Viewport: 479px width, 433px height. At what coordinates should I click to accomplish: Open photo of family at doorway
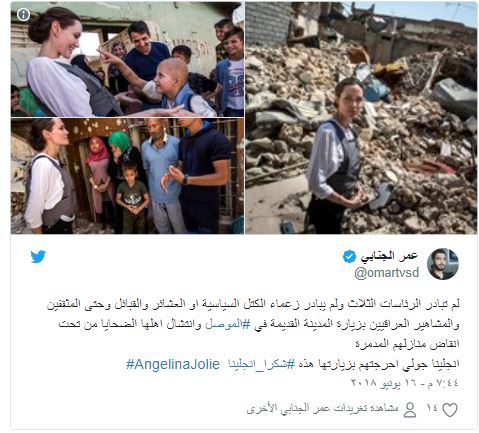[x=127, y=176]
